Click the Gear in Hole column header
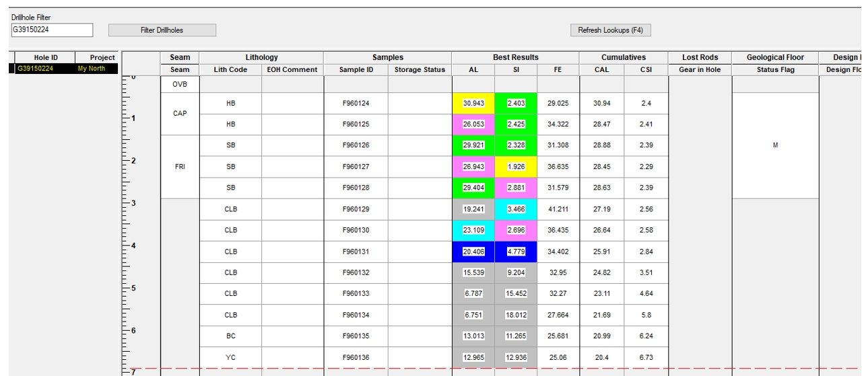868x376 pixels. click(x=700, y=70)
